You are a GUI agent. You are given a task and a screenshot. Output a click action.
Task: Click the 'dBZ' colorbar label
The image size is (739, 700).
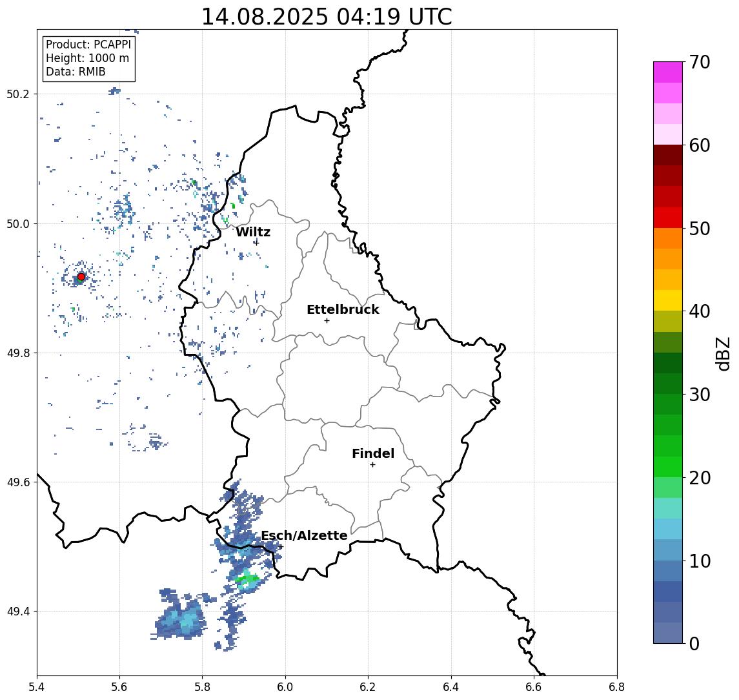coord(722,354)
